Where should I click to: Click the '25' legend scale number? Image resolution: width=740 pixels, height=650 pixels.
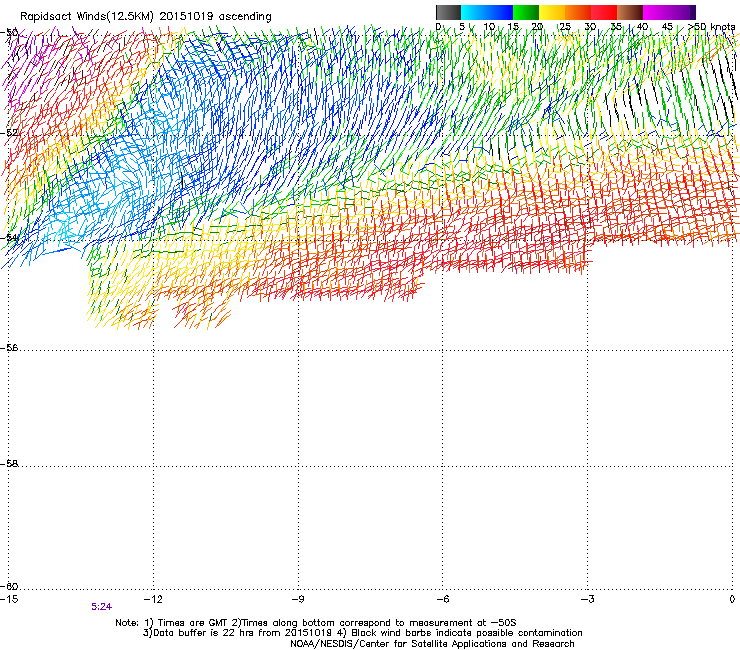tap(565, 27)
